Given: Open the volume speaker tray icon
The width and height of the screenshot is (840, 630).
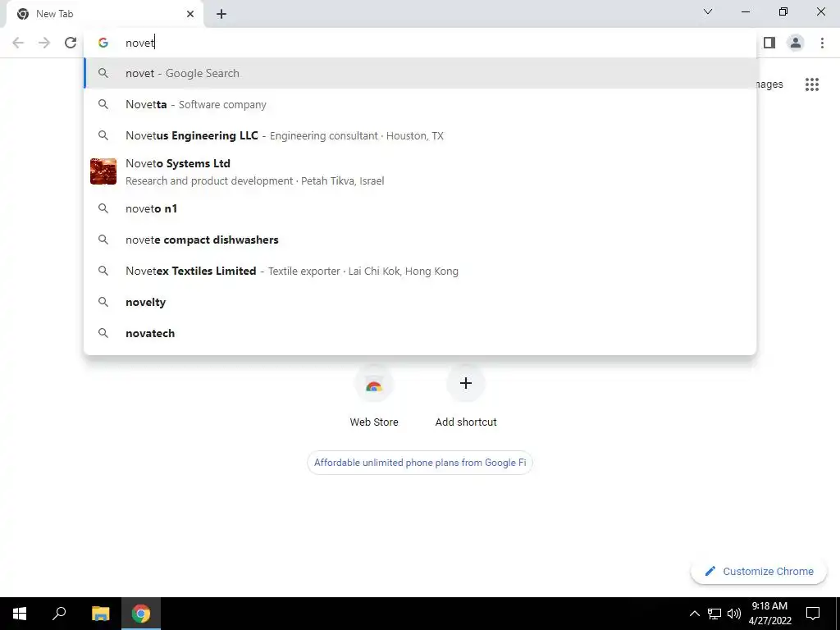Looking at the screenshot, I should 734,614.
